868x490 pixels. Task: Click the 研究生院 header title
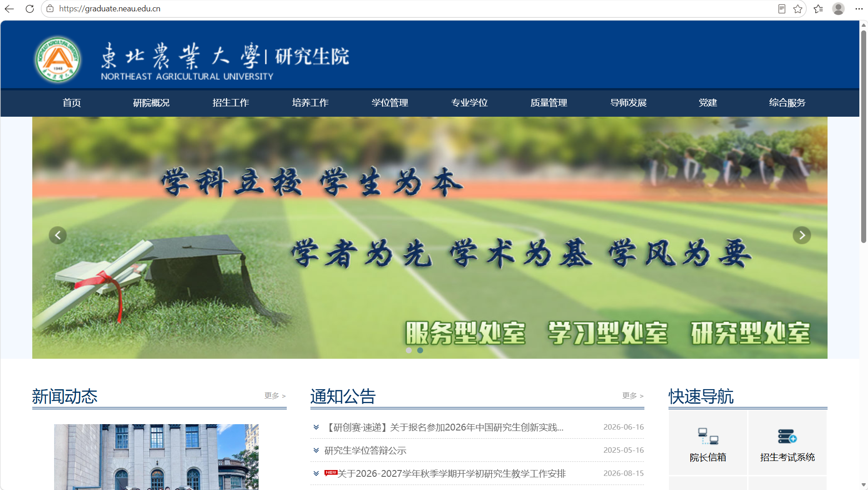click(312, 57)
